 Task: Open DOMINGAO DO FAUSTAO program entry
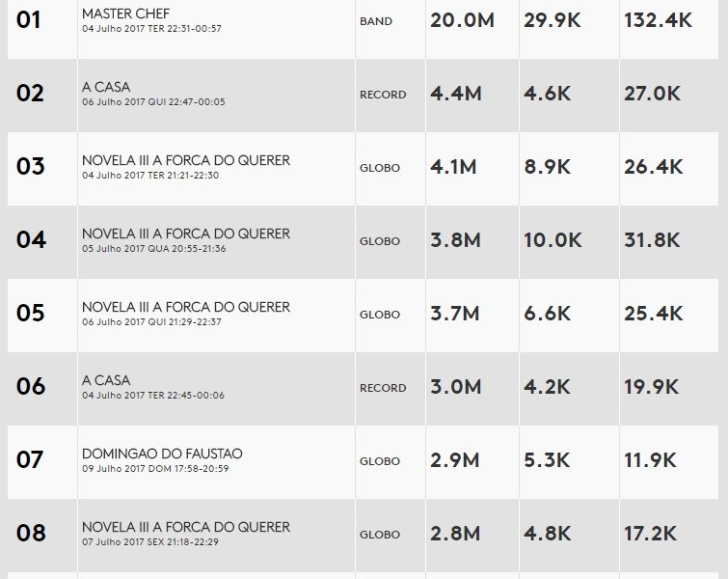click(162, 454)
